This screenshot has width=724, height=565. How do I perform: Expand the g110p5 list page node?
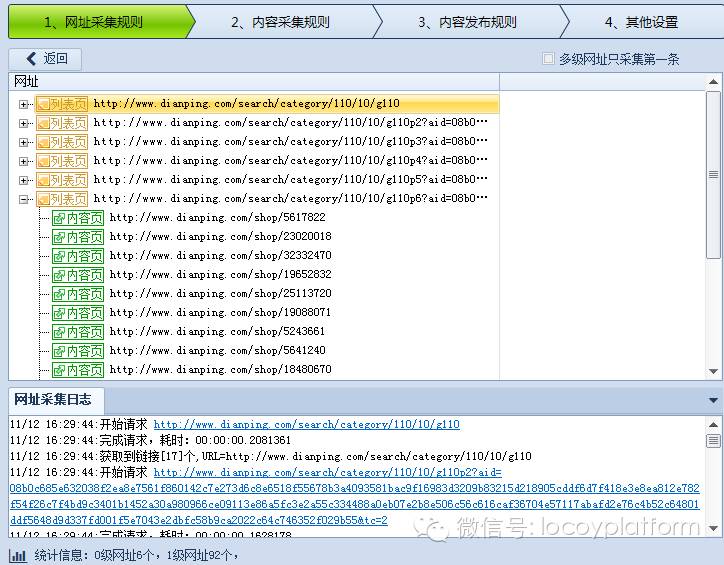23,180
